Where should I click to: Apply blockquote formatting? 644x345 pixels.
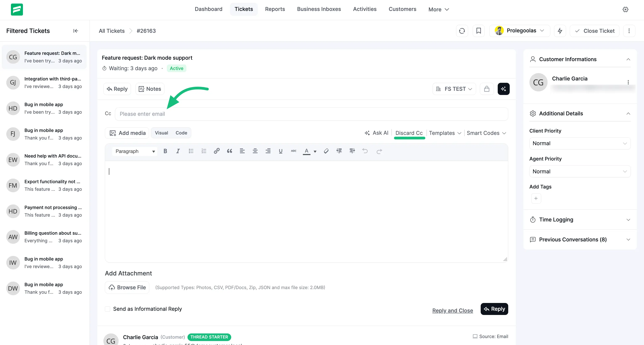229,151
